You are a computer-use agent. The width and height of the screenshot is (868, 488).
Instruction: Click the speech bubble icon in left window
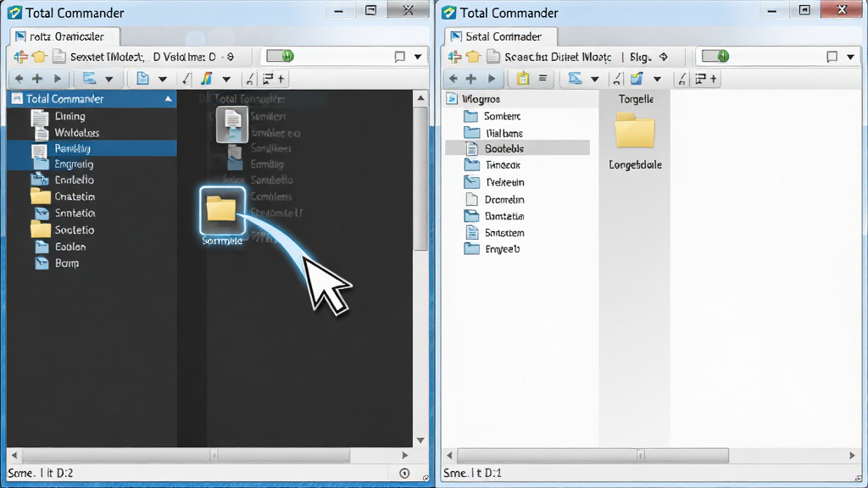(400, 57)
